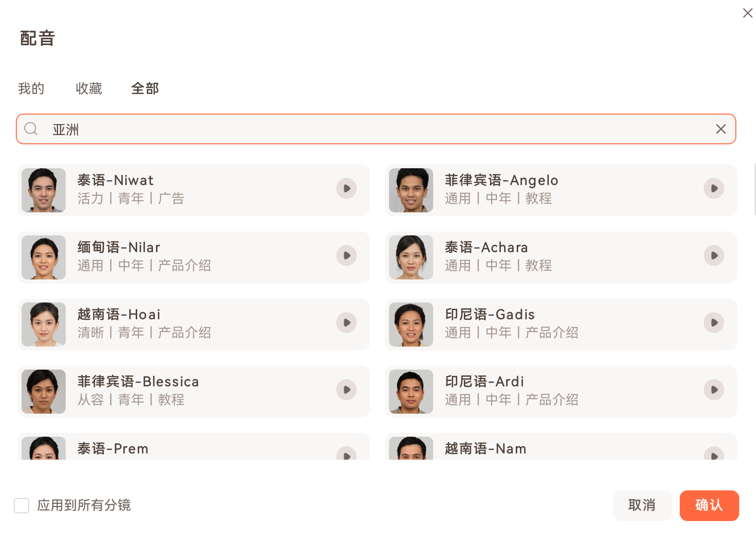Play the 越南语-Hoai voice sample

click(346, 323)
